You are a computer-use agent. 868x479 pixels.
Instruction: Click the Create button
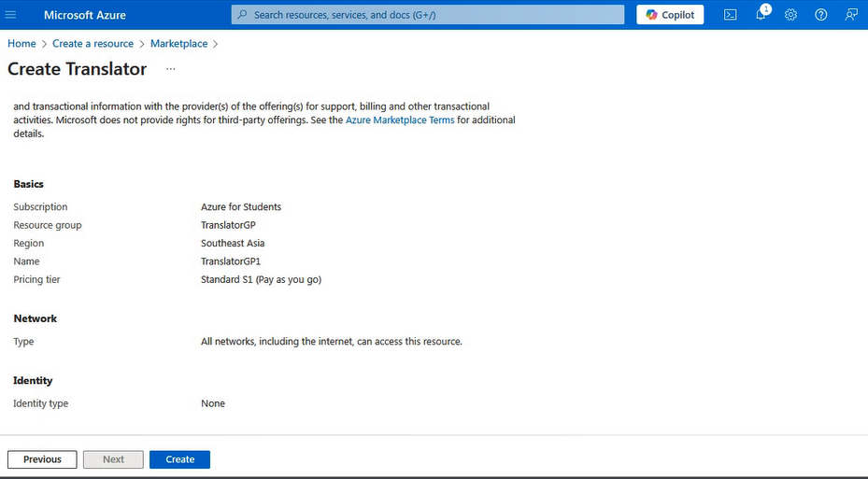[180, 459]
